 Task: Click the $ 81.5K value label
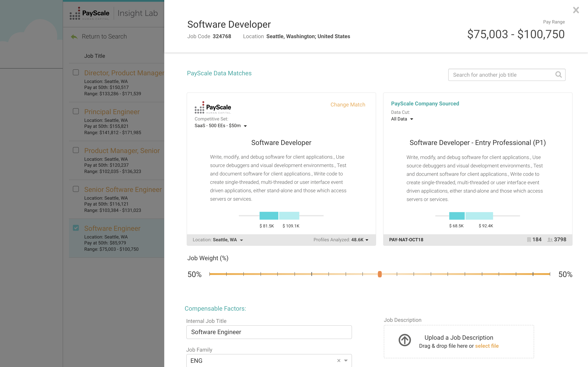tap(267, 226)
